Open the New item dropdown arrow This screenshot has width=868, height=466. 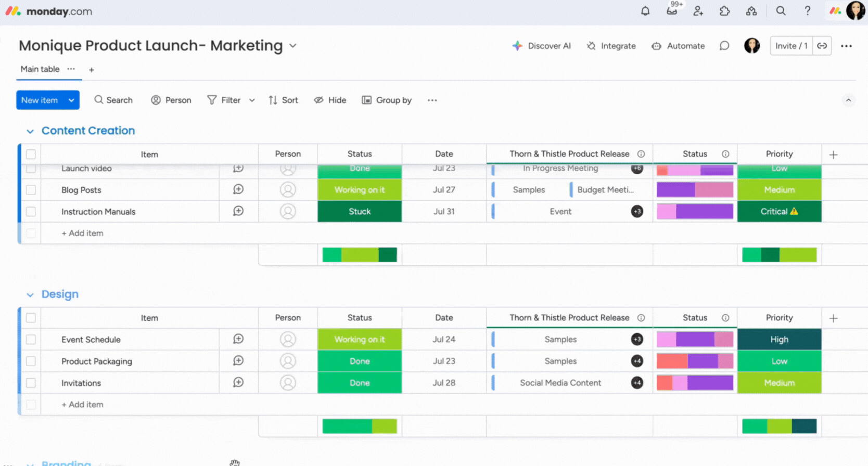tap(71, 100)
